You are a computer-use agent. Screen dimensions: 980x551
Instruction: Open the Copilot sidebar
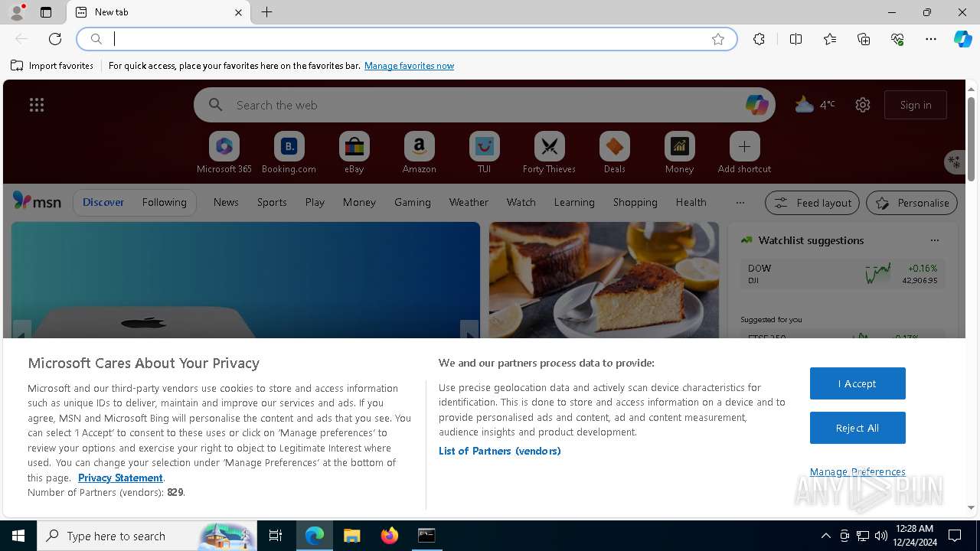pos(962,39)
